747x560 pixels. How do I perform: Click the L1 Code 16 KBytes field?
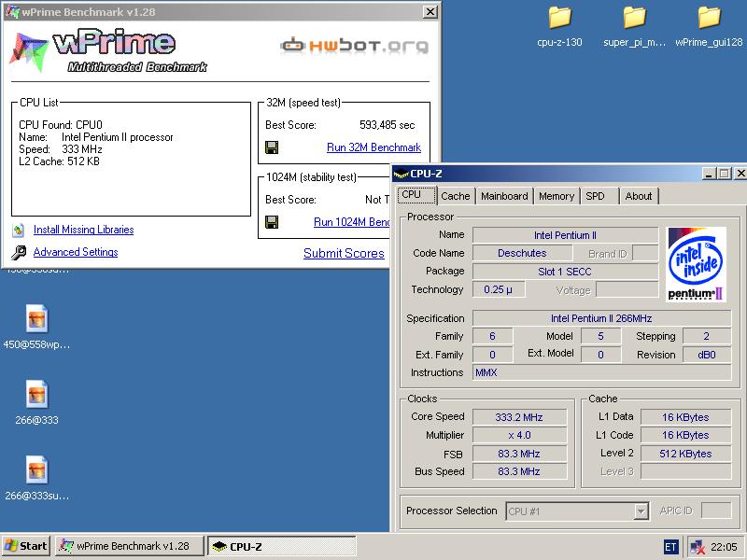685,435
